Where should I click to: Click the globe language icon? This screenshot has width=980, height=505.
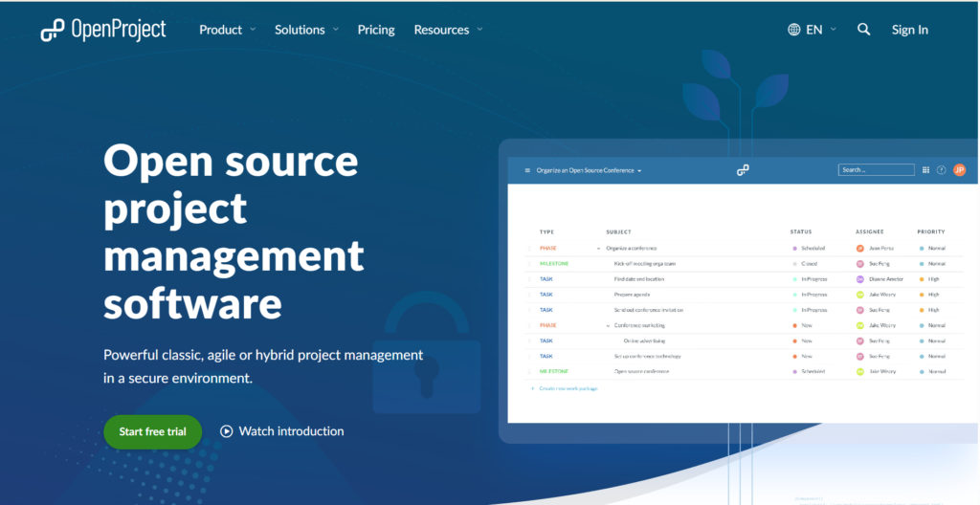click(x=794, y=30)
